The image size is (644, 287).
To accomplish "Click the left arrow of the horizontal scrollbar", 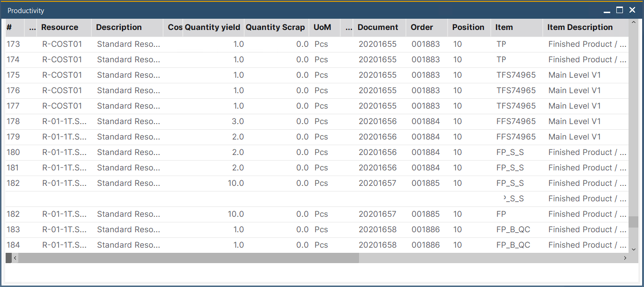I will (x=15, y=258).
